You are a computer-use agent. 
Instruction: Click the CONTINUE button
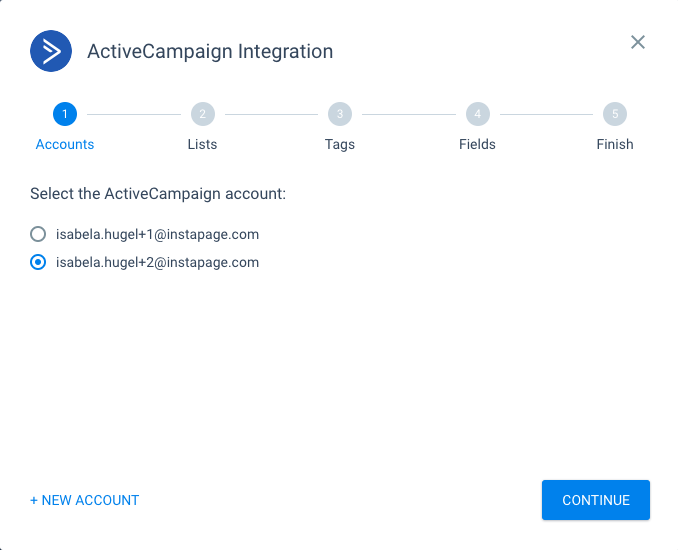click(596, 500)
